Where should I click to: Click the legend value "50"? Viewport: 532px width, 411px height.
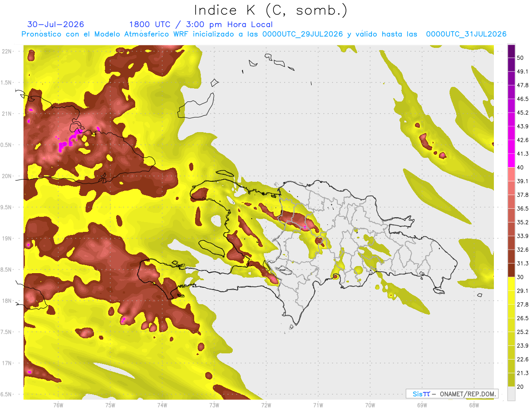pos(521,58)
